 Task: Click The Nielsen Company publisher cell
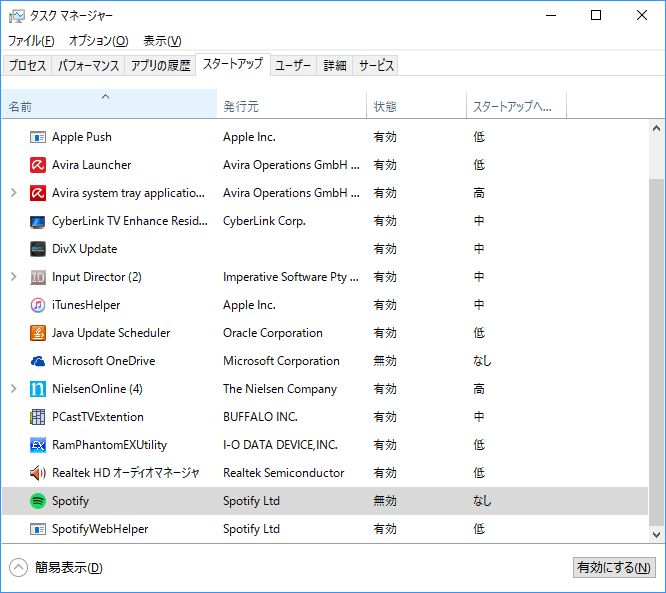280,390
